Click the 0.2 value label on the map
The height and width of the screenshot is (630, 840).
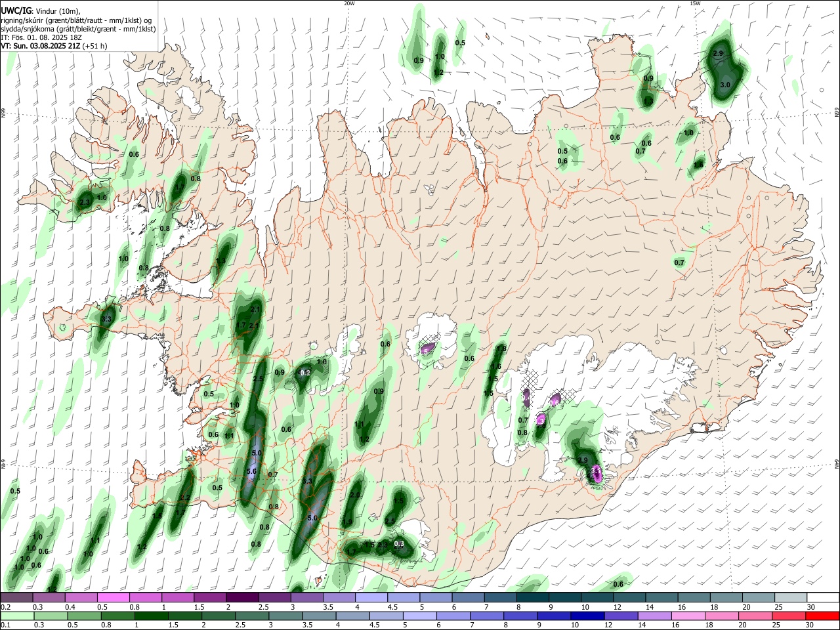(x=305, y=373)
